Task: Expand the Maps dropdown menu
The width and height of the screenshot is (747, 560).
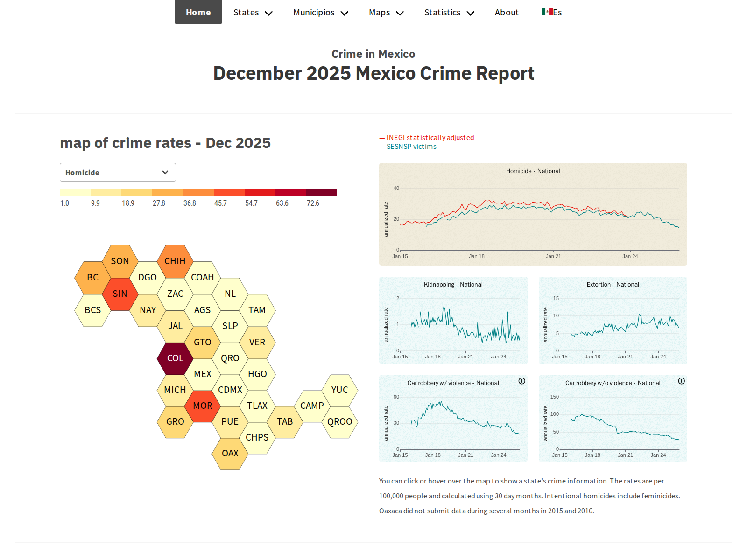Action: pos(386,13)
